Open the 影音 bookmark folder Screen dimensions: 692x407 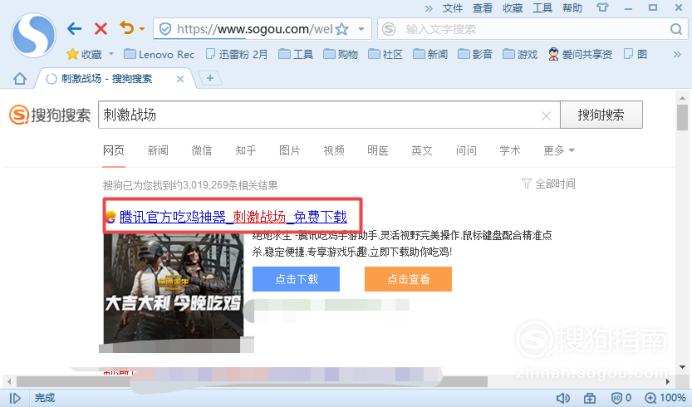tap(475, 54)
